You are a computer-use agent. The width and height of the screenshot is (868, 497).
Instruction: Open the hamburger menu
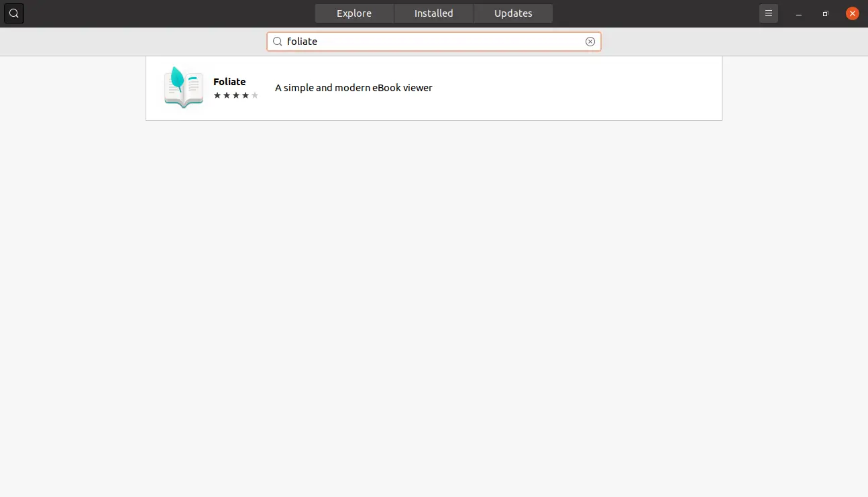(769, 13)
